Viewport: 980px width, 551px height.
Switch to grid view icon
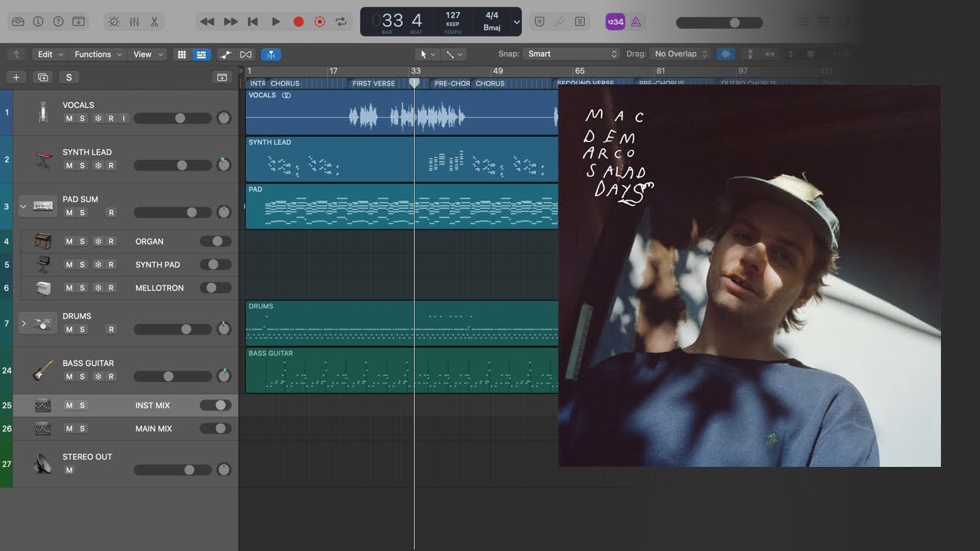[181, 54]
